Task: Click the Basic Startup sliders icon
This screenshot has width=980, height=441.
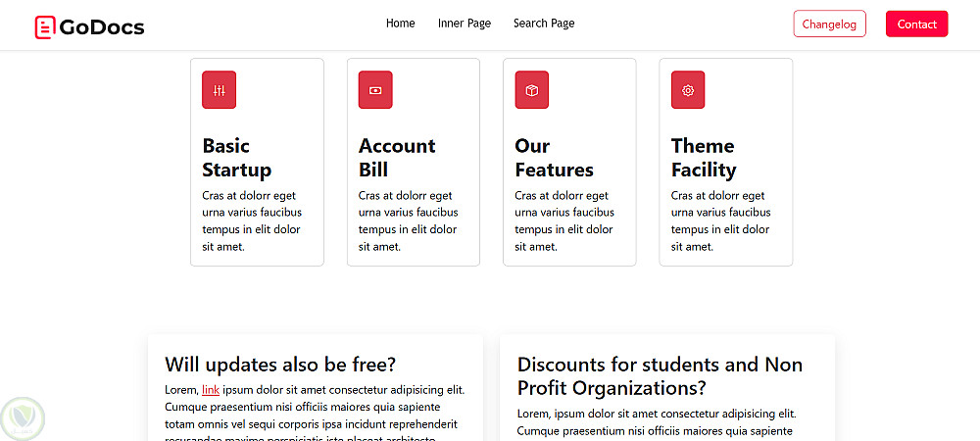Action: 219,90
